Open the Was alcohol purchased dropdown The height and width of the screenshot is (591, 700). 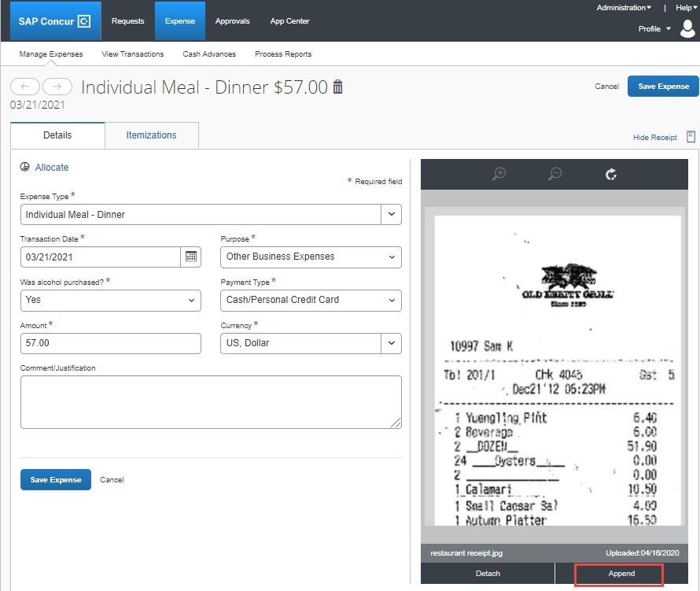(x=111, y=300)
